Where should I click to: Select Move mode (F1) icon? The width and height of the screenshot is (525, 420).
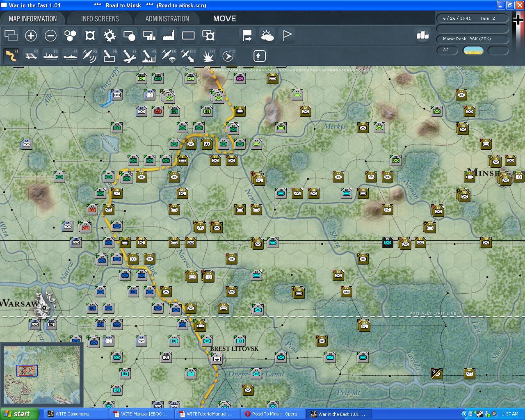11,56
